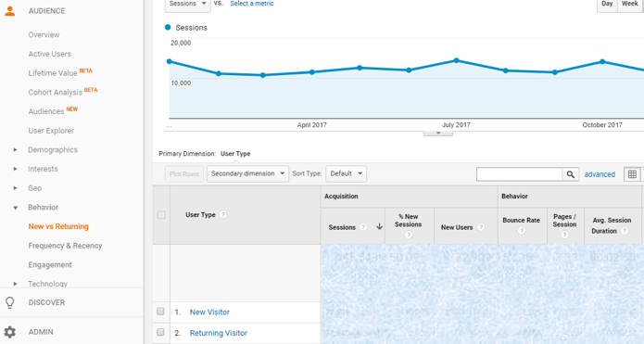This screenshot has width=644, height=344.
Task: Open Frequency & Recency report
Action: click(65, 246)
